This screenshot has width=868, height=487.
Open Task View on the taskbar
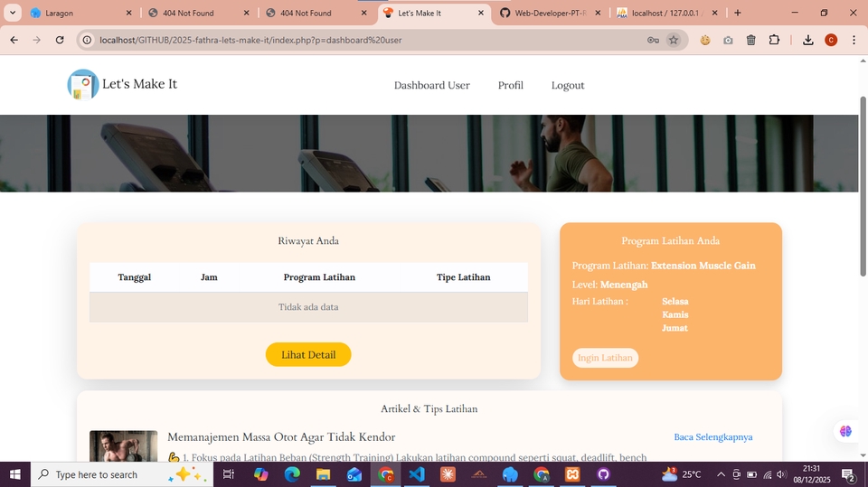pyautogui.click(x=228, y=474)
